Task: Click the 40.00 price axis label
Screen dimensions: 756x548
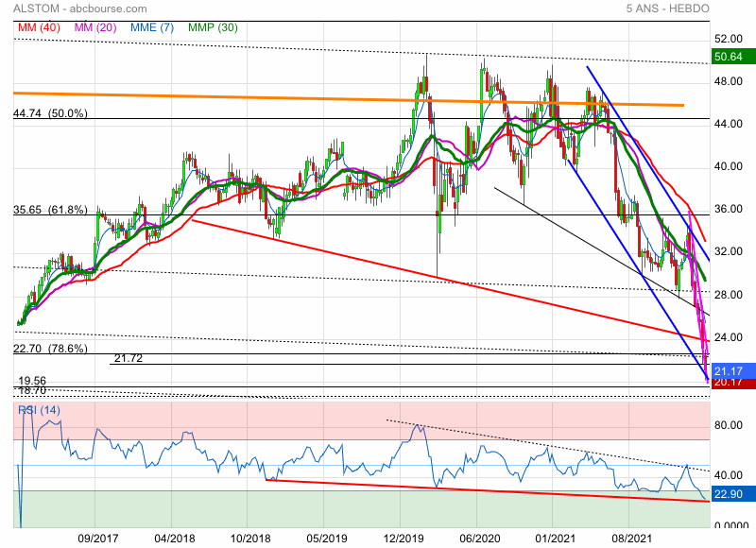Action: 728,166
